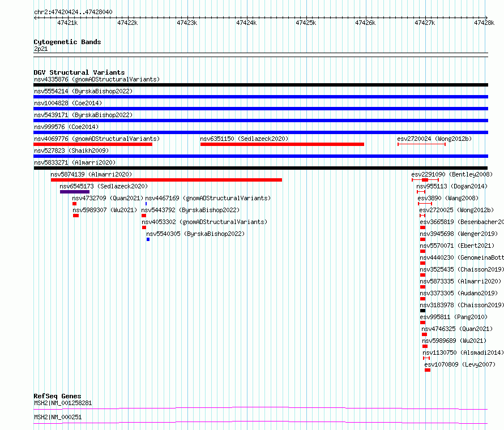Screen dimensions: 504x430
Task: Click the nsv955113 Dogan2014 label
Action: tap(452, 186)
